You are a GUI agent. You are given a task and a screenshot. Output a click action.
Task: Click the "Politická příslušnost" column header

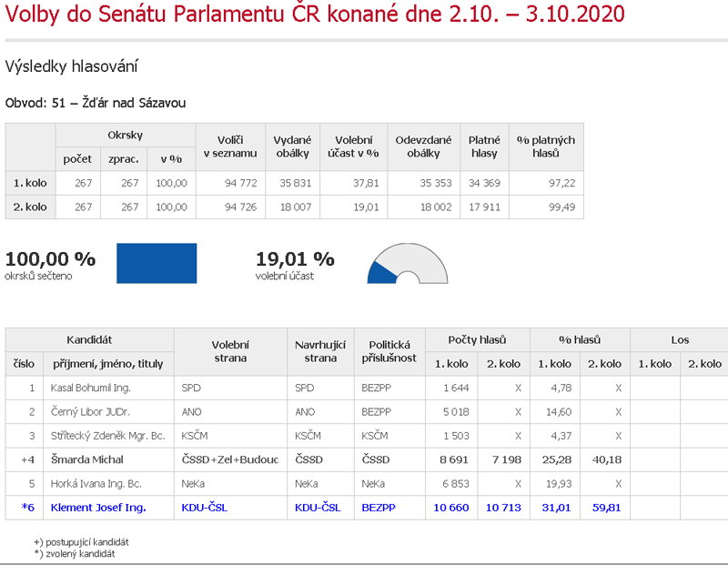click(389, 351)
